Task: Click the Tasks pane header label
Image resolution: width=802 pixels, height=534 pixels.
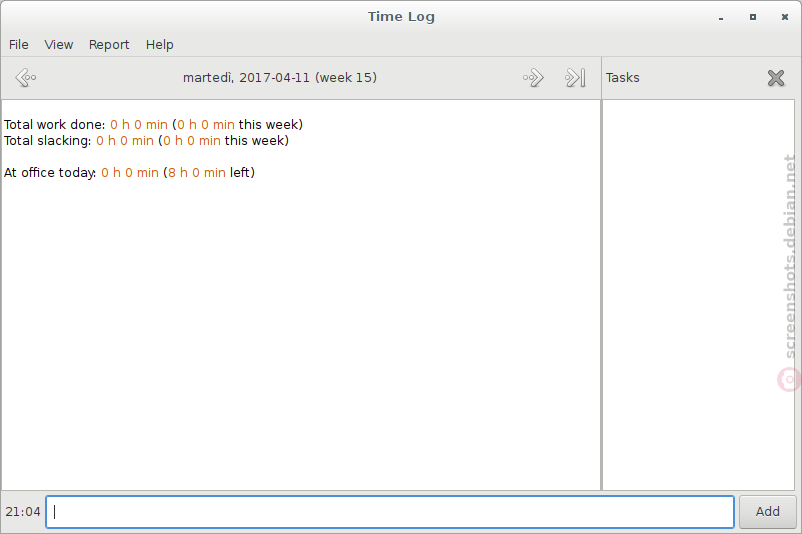Action: click(622, 78)
